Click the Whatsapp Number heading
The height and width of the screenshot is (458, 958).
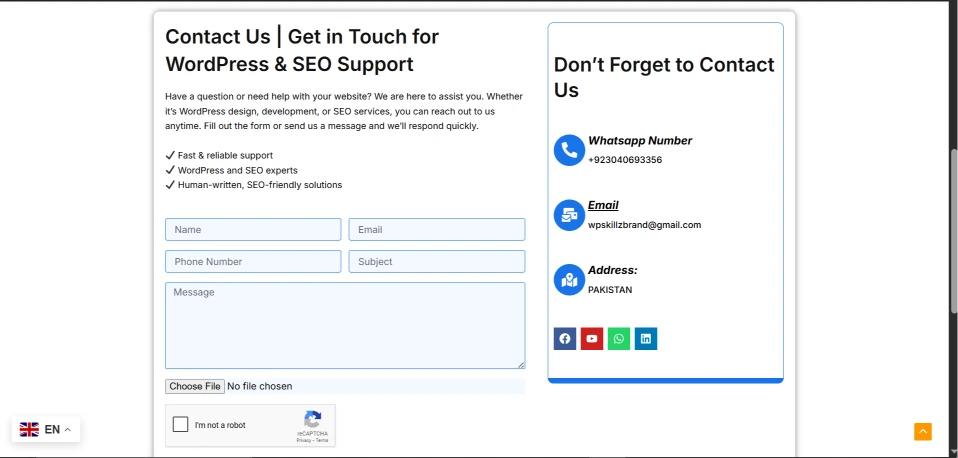point(640,140)
